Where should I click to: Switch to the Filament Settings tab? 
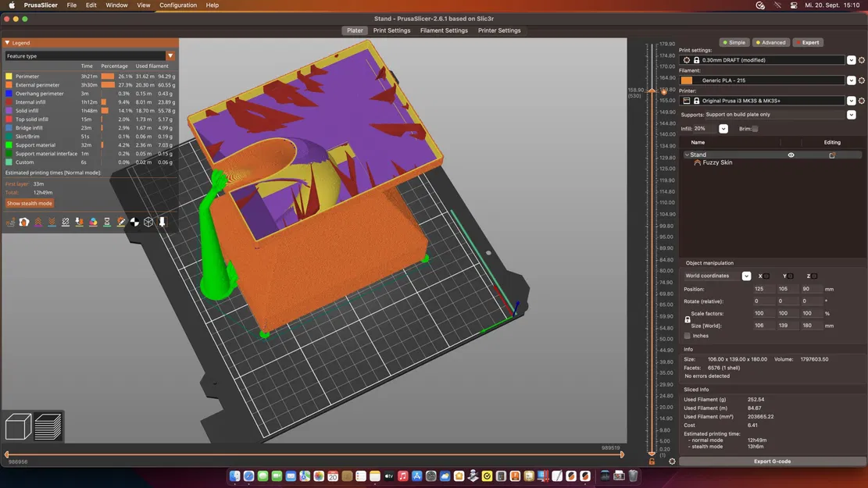pos(444,30)
